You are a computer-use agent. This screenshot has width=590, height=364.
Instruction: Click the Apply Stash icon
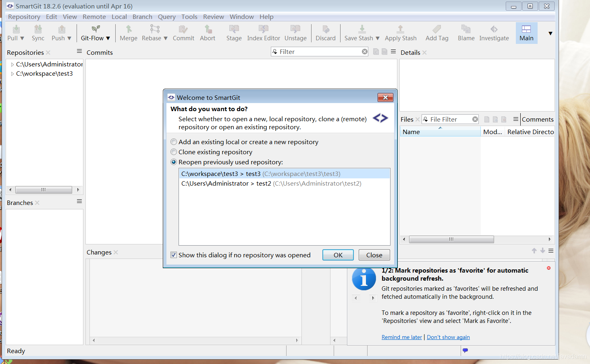[x=400, y=29]
